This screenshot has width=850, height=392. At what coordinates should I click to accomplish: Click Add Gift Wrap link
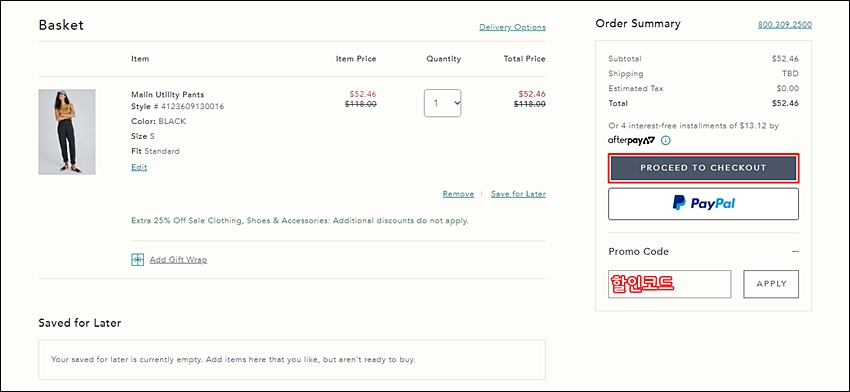point(178,260)
